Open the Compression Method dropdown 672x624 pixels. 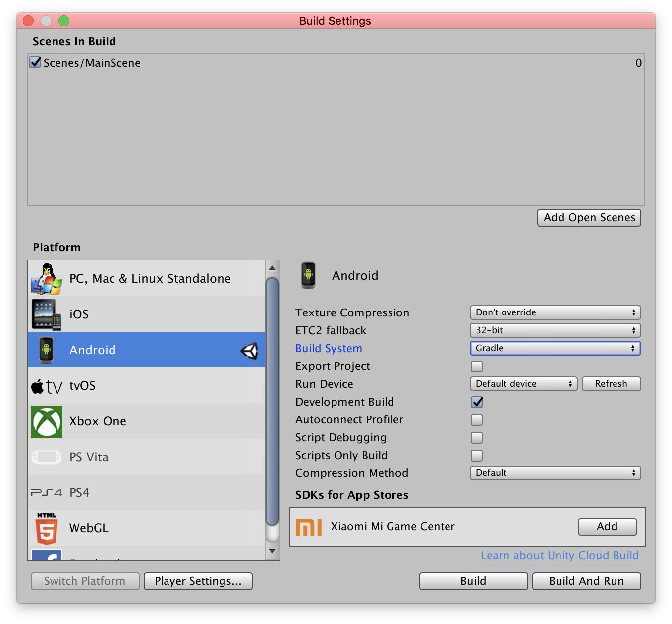(x=555, y=473)
